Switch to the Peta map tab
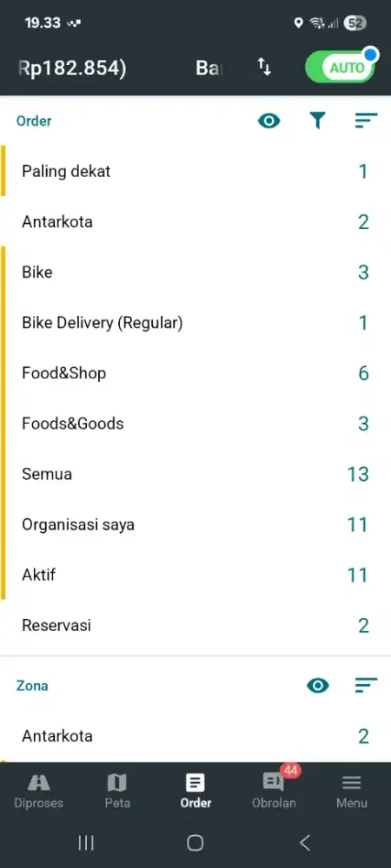 117,791
